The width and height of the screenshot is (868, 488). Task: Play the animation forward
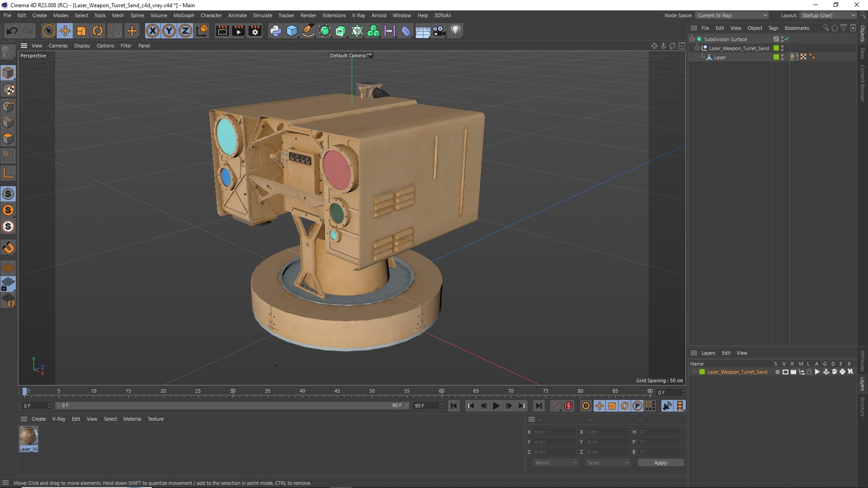pos(496,406)
